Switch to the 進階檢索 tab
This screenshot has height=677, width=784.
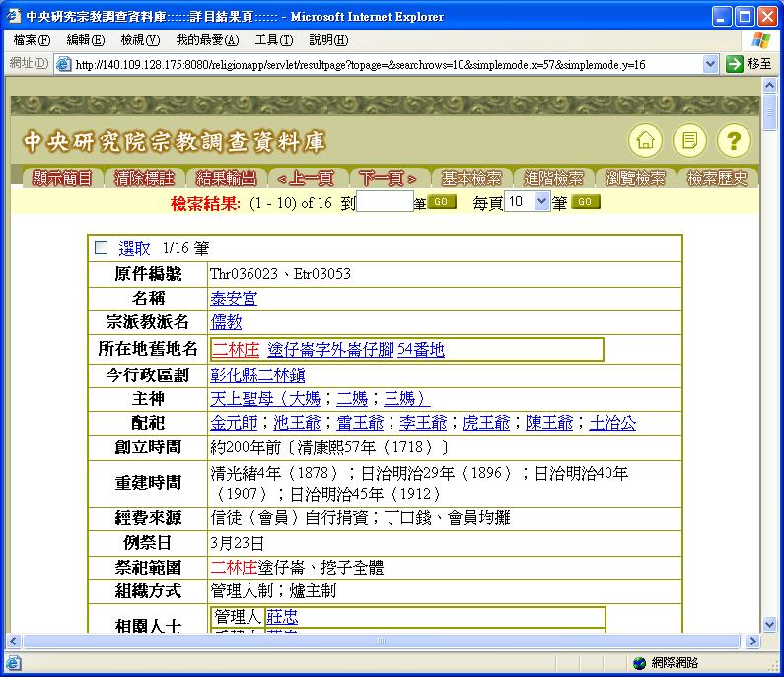tap(553, 178)
